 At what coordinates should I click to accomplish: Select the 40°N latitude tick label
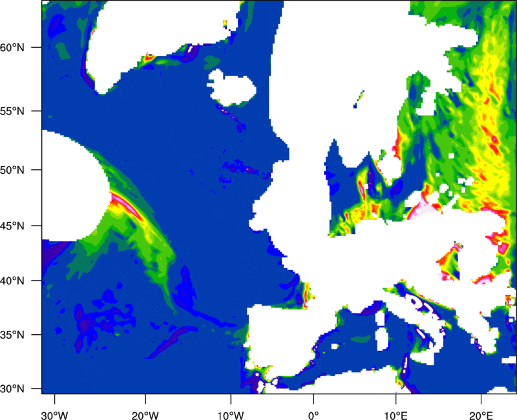[26, 281]
